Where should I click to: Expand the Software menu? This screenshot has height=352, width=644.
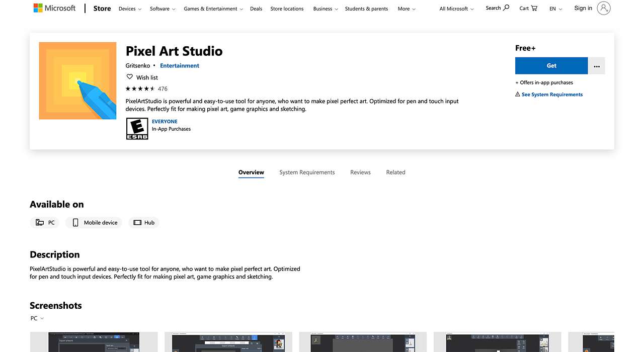(163, 9)
